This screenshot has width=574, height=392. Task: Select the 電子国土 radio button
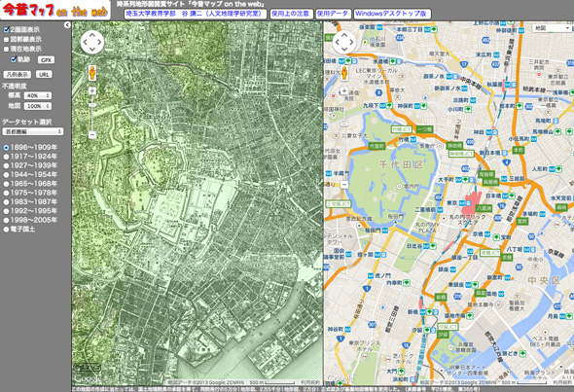[6, 230]
